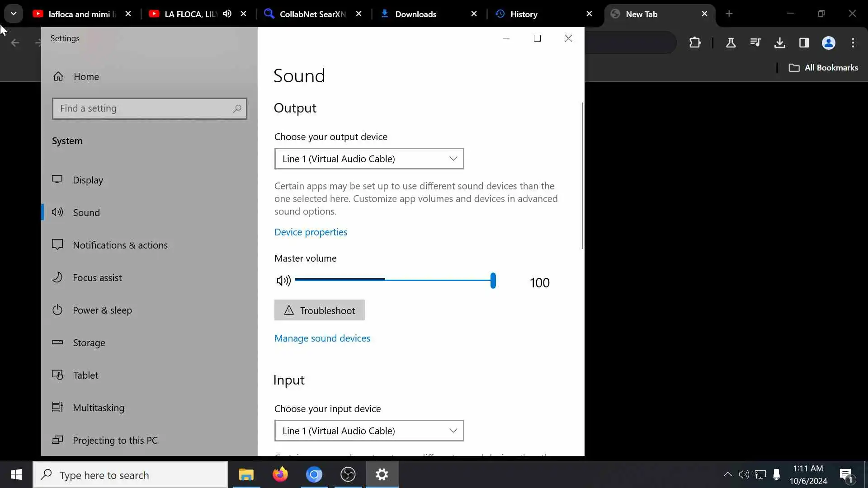Open Chrome downloads tray icon
Screen dimensions: 868x488
point(779,43)
